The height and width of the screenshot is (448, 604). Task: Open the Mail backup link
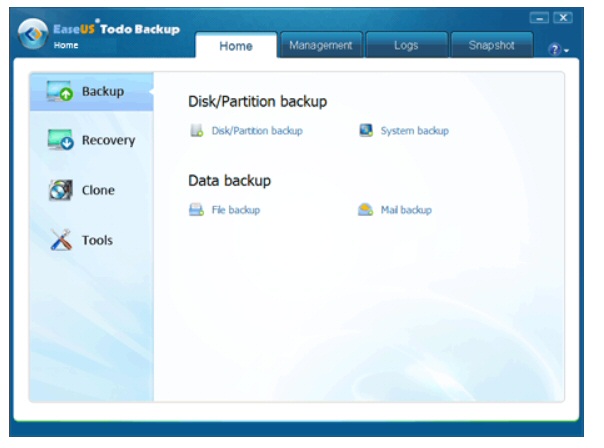click(406, 210)
